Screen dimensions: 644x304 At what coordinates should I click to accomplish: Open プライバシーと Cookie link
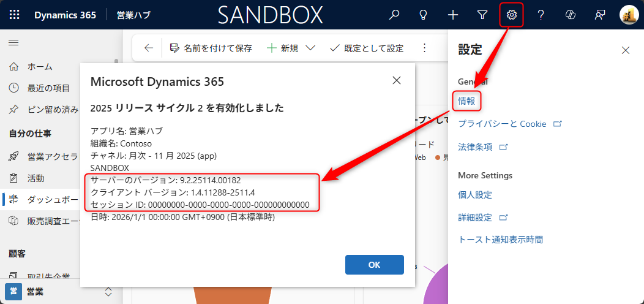(503, 124)
